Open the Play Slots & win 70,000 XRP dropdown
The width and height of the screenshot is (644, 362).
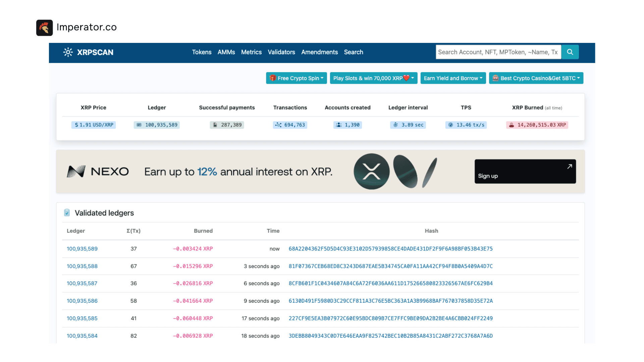click(373, 78)
